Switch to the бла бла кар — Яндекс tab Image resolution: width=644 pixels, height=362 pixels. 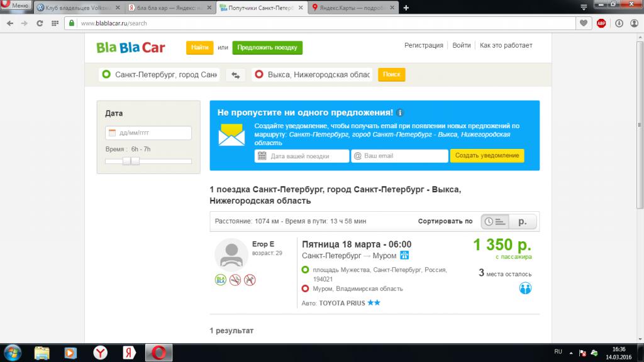pyautogui.click(x=169, y=8)
